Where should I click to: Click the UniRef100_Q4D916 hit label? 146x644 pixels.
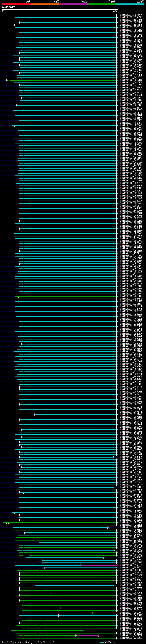point(131,573)
